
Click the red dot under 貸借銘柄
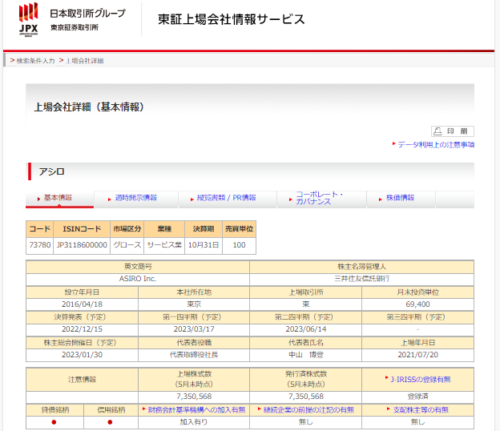click(x=54, y=422)
